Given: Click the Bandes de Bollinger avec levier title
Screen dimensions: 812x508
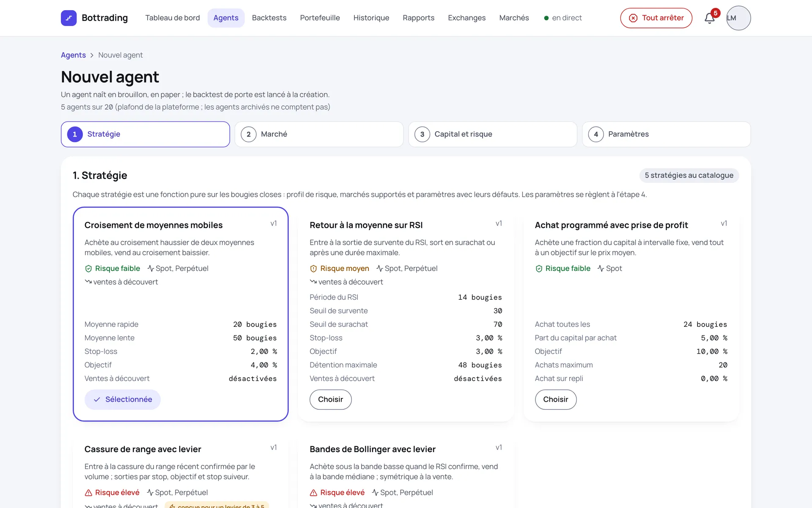Looking at the screenshot, I should pos(373,449).
